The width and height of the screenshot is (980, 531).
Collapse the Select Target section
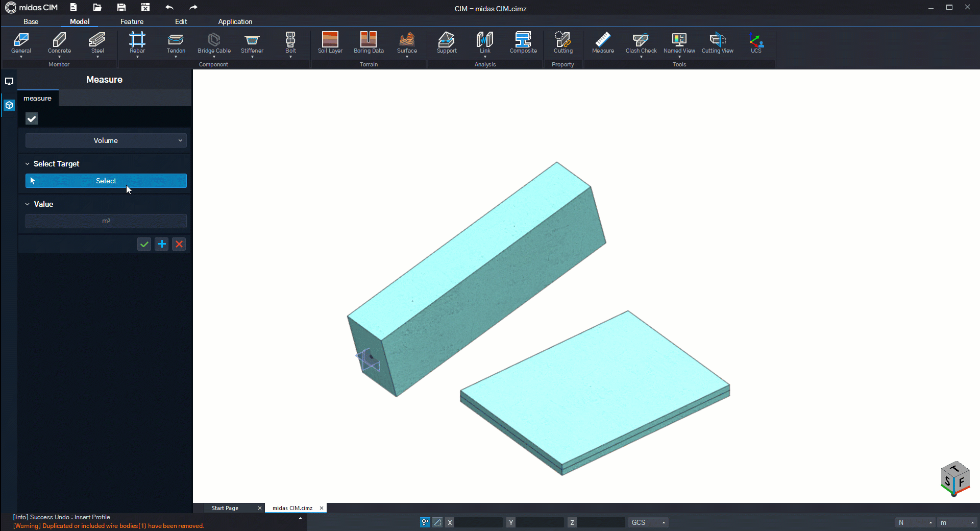coord(28,164)
